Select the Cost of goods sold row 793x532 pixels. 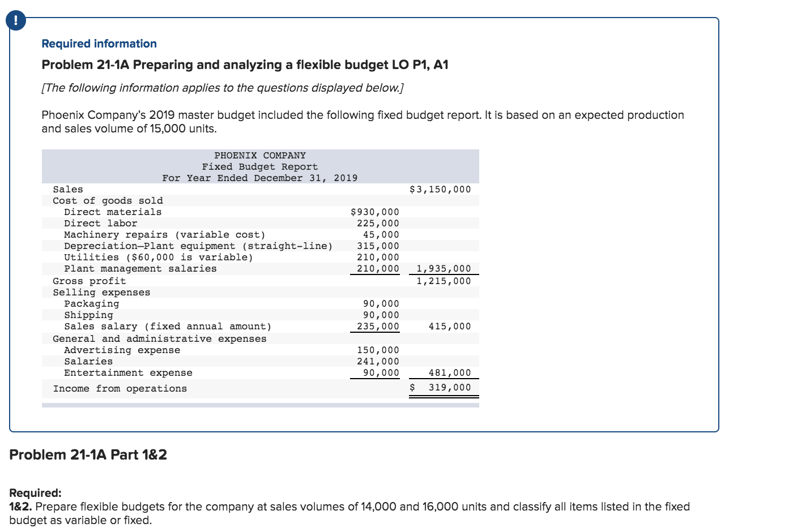tap(107, 200)
